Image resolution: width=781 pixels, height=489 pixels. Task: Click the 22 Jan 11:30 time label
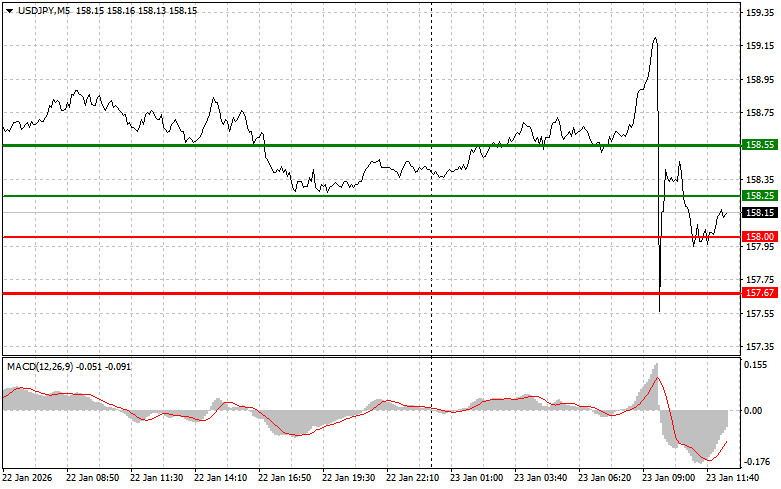click(156, 478)
